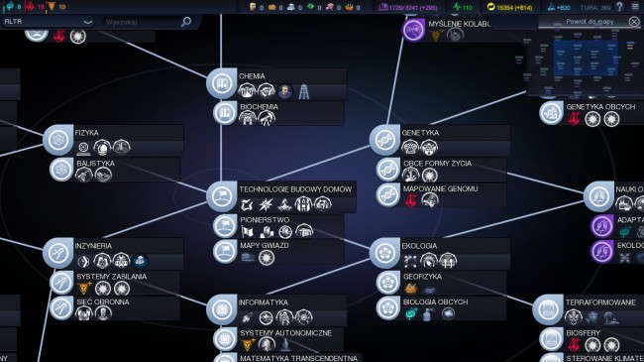Image resolution: width=644 pixels, height=362 pixels.
Task: Click the Nauki O node circle
Action: [x=598, y=196]
